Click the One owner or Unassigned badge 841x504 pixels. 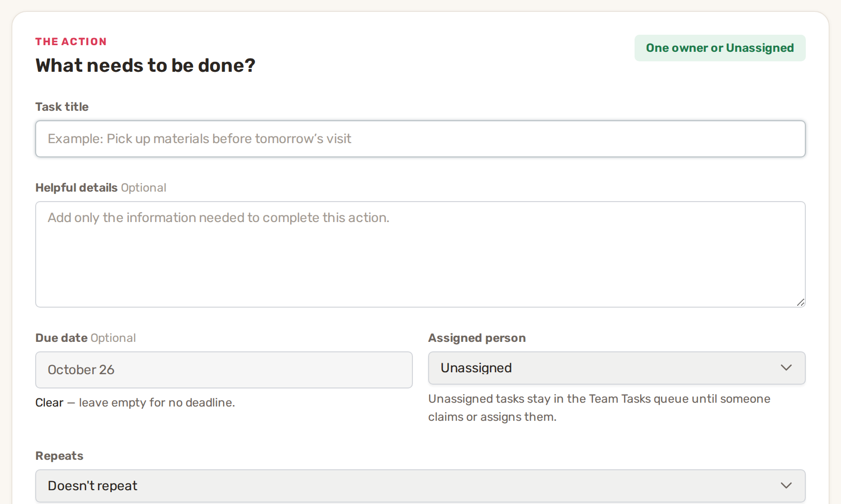[x=720, y=48]
